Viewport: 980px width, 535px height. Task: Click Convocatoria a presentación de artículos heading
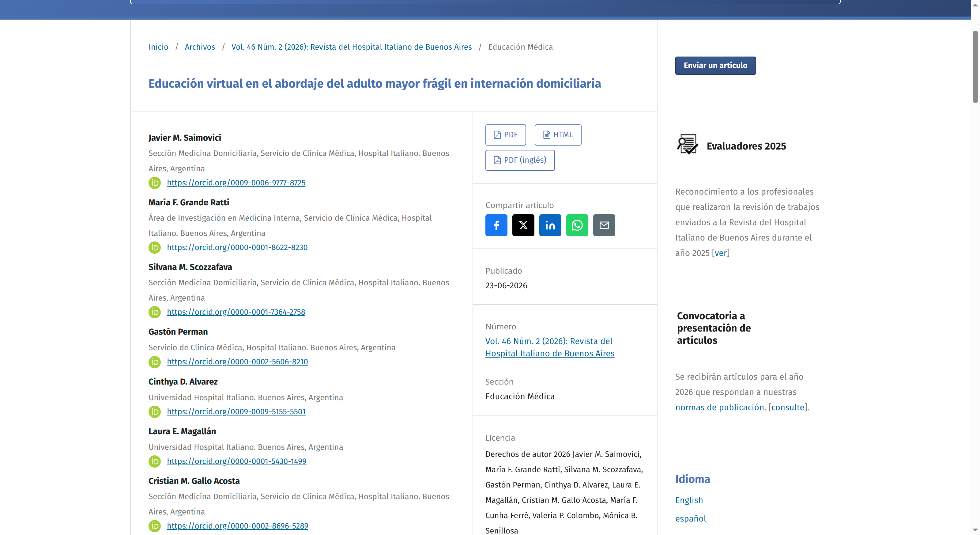coord(714,328)
